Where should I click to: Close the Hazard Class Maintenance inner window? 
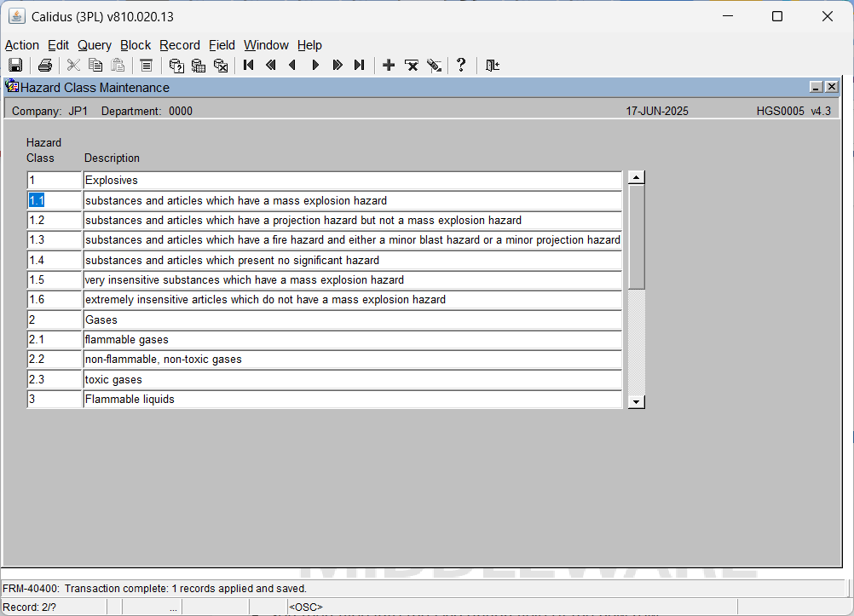point(832,87)
